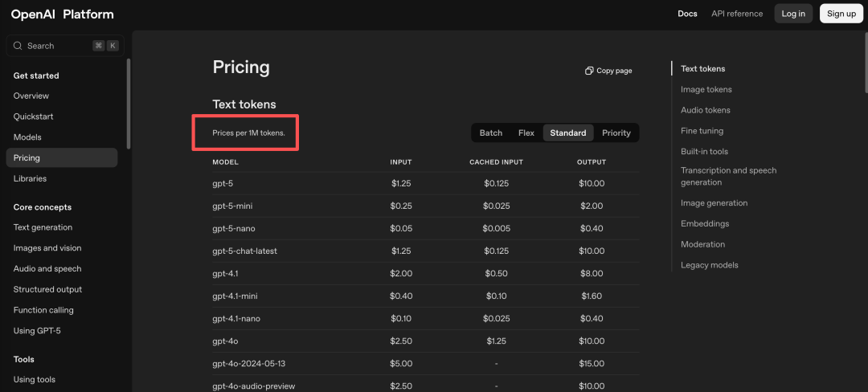Open Using GPT-5 sidebar item
The image size is (868, 392).
pos(36,331)
